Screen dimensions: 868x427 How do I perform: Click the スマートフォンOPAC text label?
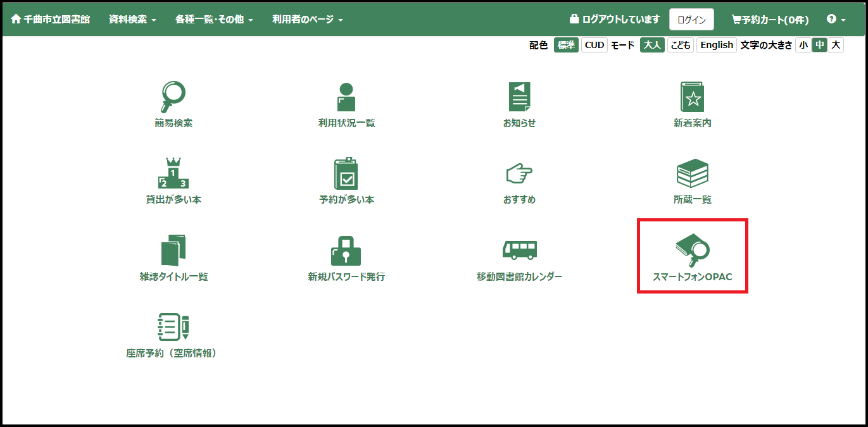[x=692, y=277]
